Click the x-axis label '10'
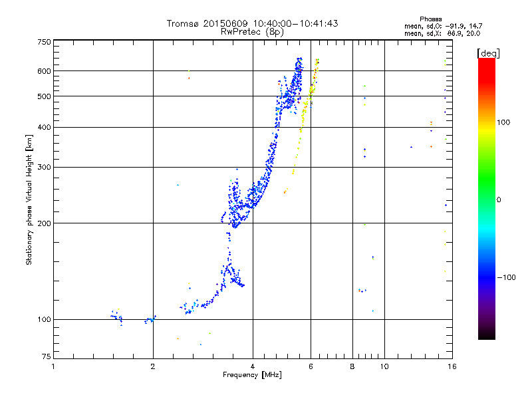 pyautogui.click(x=384, y=366)
